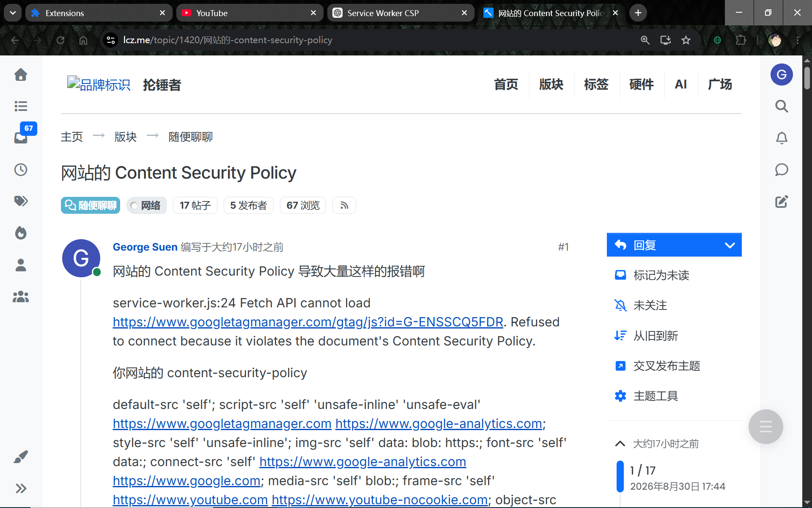Open the popular flame icon in sidebar

tap(21, 233)
